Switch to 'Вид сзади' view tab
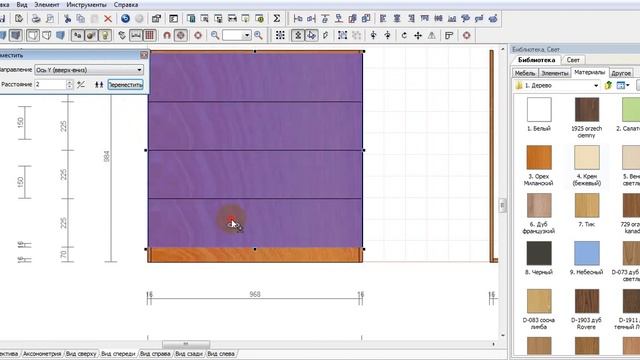The width and height of the screenshot is (640, 360). (189, 354)
